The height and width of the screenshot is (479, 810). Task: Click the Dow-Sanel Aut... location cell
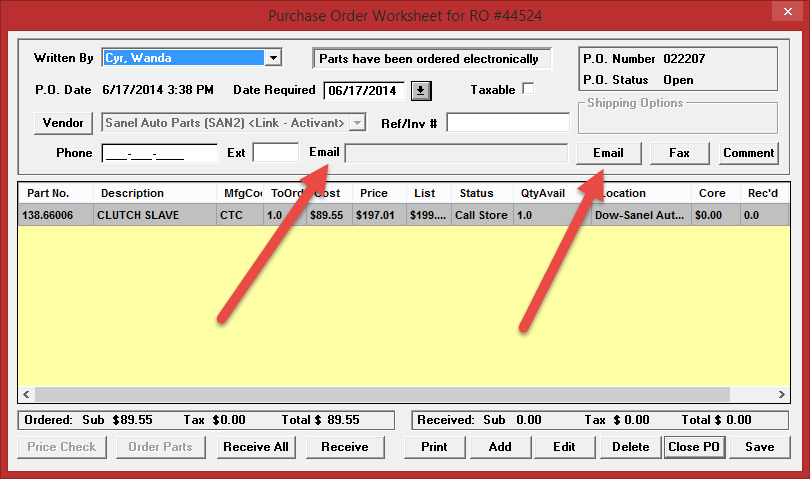point(642,215)
